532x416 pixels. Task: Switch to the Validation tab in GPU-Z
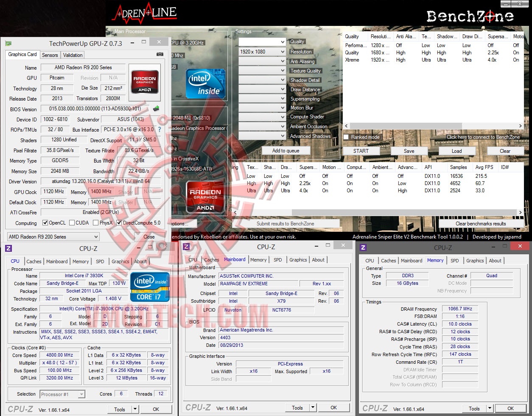coord(73,55)
